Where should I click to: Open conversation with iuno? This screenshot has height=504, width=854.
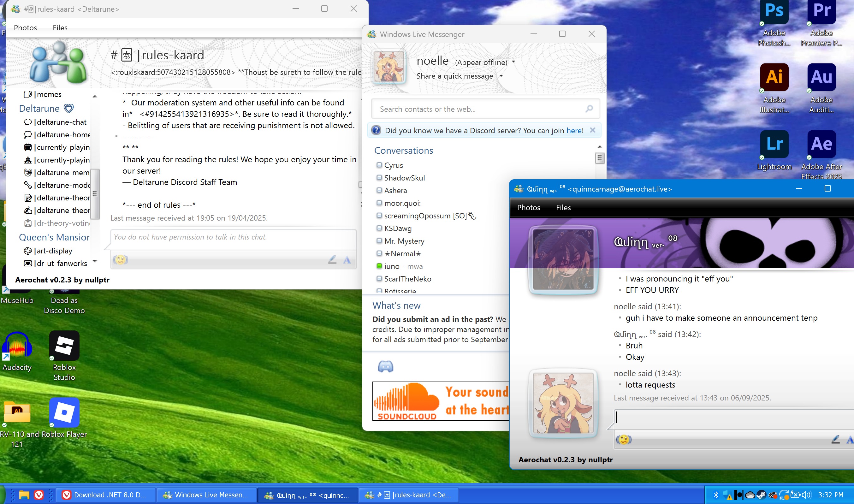tap(400, 266)
